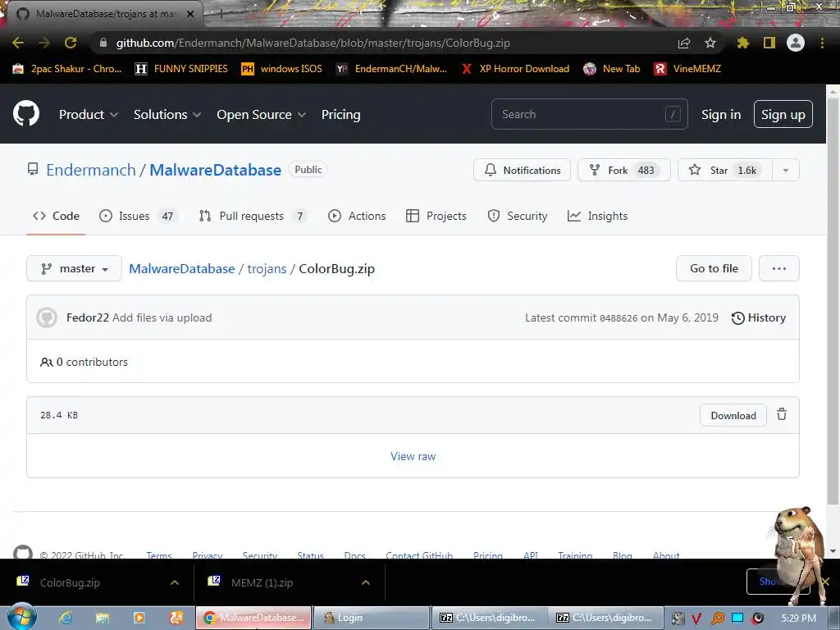
Task: Open the 2pac Shakur bookmark
Action: (x=67, y=69)
